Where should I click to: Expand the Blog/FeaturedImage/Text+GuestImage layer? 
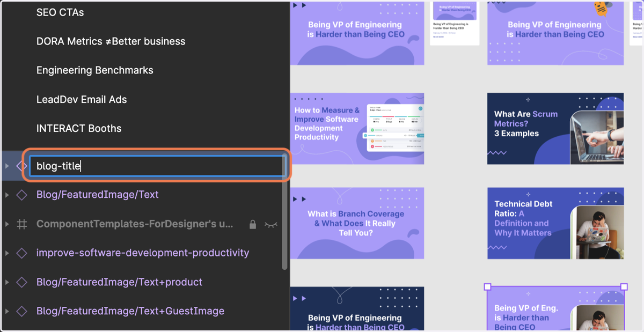tap(7, 311)
